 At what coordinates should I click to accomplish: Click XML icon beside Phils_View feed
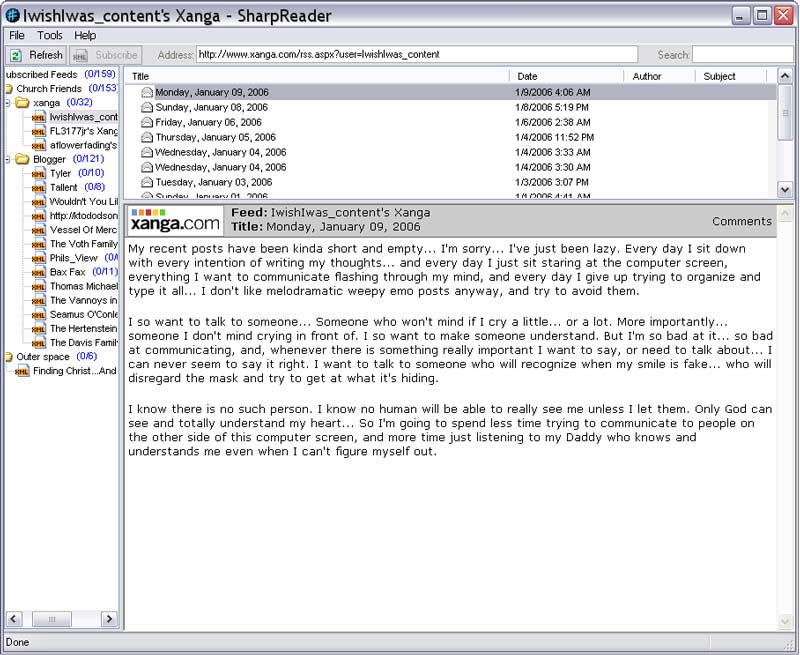(38, 258)
